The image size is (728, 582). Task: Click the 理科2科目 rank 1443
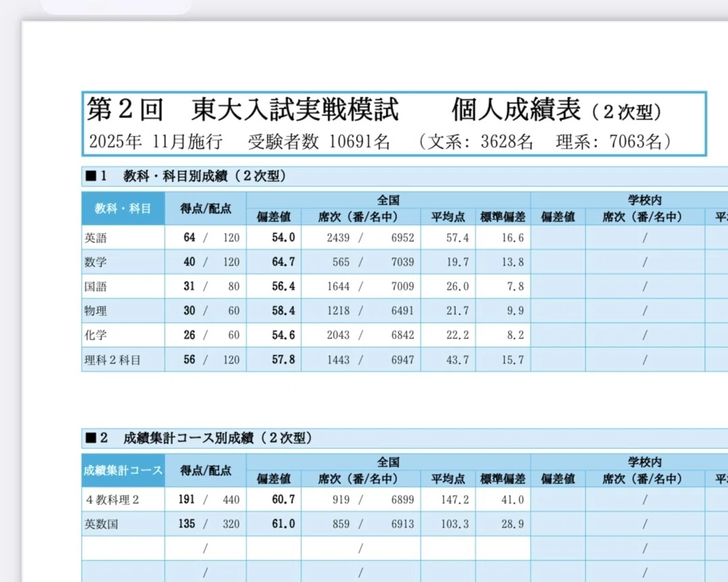338,360
